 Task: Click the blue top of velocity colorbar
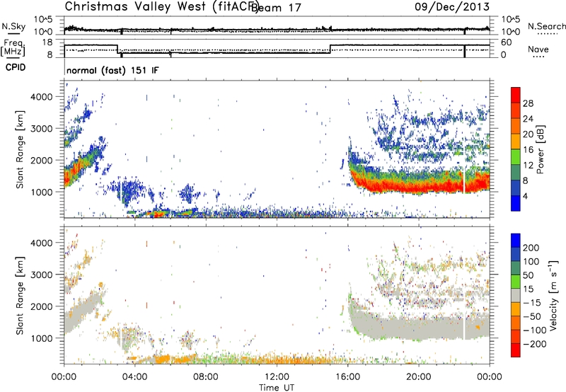pyautogui.click(x=516, y=241)
